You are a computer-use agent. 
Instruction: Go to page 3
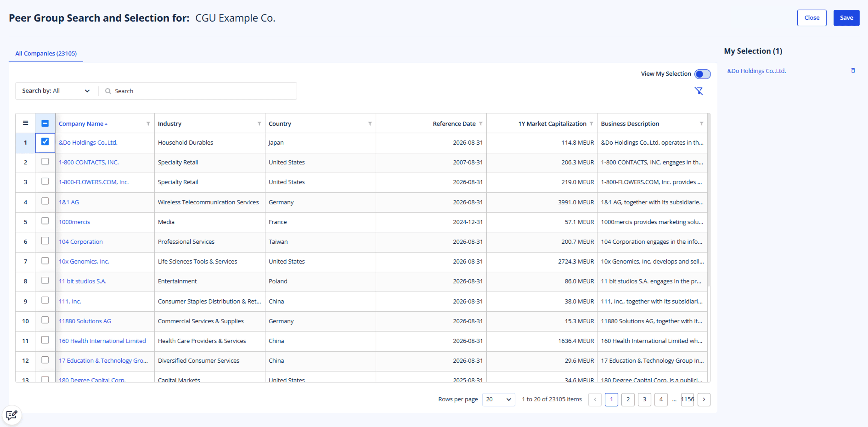pyautogui.click(x=644, y=399)
